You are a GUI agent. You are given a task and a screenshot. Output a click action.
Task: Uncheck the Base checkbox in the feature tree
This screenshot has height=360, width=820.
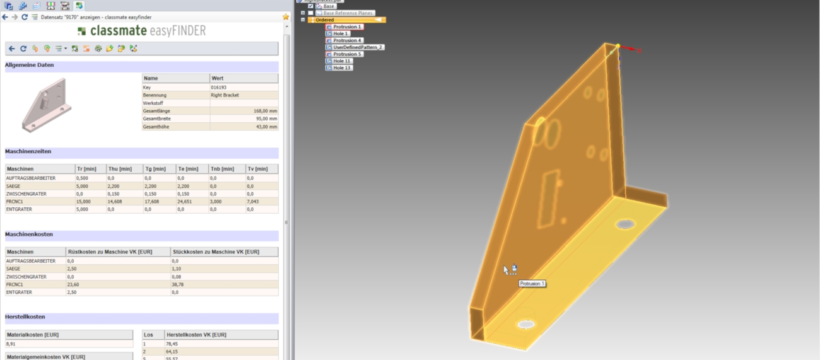(311, 6)
